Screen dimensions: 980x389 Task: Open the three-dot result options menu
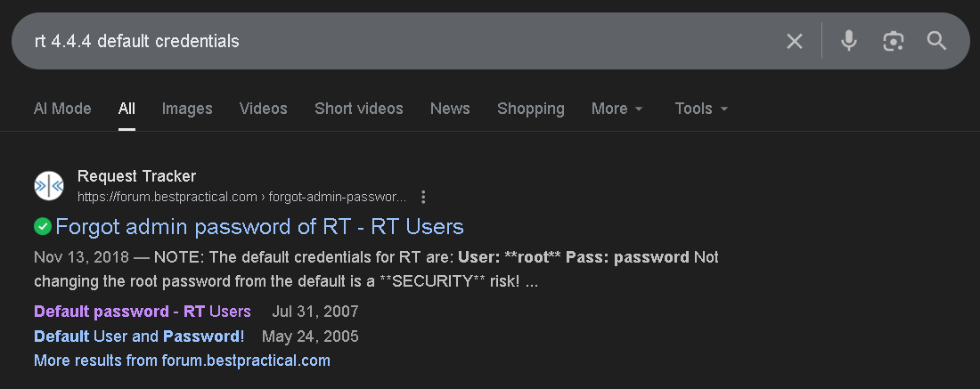pyautogui.click(x=424, y=197)
